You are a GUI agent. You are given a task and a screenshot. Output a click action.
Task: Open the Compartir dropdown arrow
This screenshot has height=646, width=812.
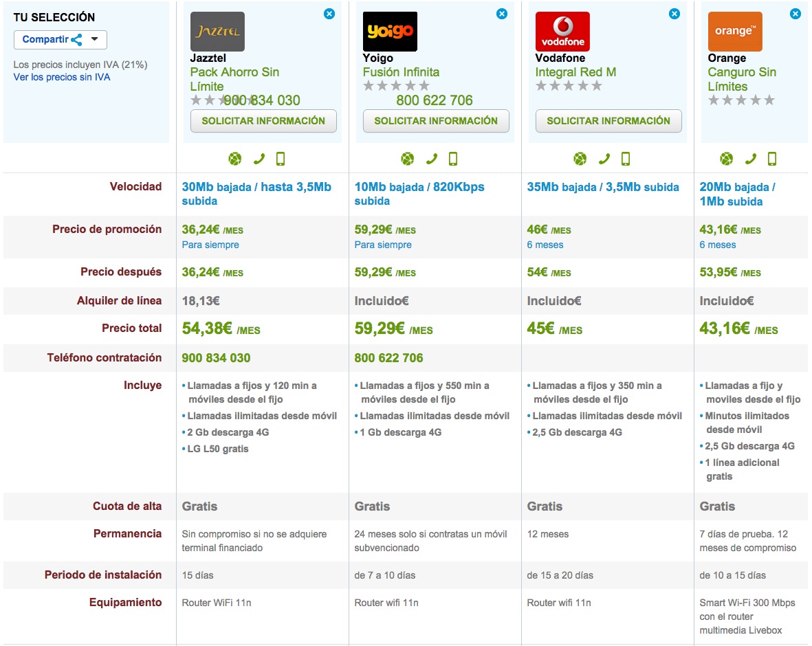(94, 39)
